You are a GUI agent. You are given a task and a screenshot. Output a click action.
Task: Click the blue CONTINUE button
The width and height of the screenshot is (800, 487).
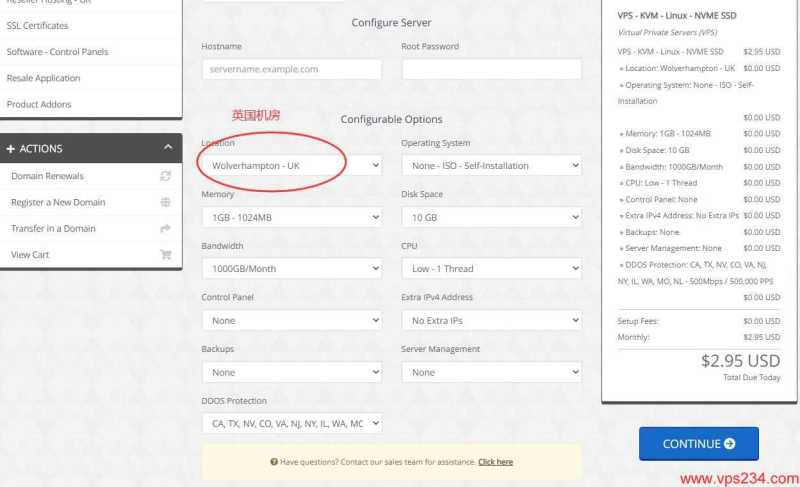[698, 444]
